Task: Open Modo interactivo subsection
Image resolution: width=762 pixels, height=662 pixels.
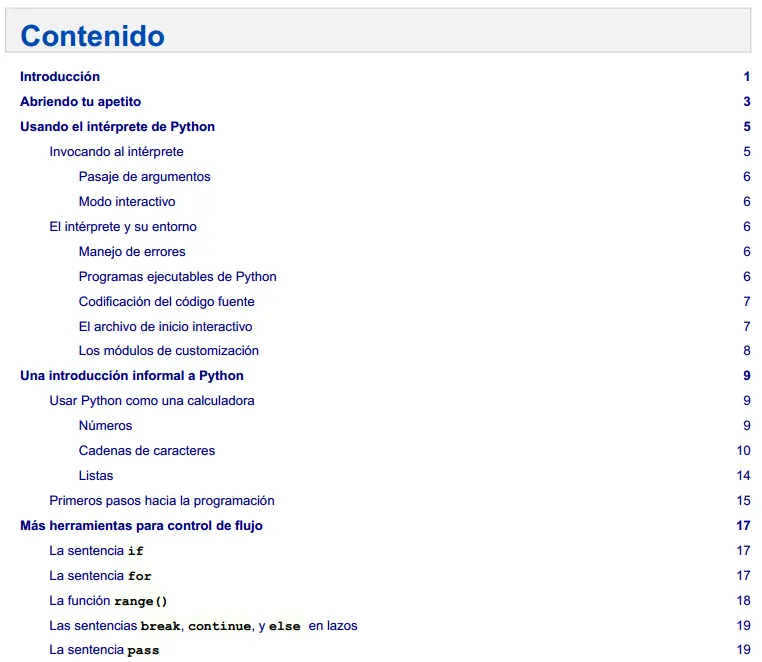Action: pyautogui.click(x=127, y=202)
